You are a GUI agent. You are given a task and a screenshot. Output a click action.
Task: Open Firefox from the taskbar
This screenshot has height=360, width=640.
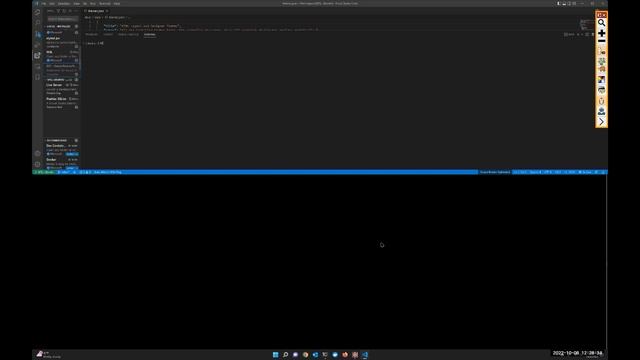[x=345, y=355]
